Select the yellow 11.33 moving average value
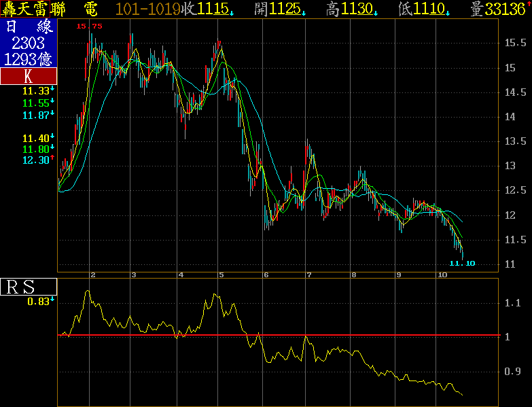The width and height of the screenshot is (532, 407). [x=35, y=91]
